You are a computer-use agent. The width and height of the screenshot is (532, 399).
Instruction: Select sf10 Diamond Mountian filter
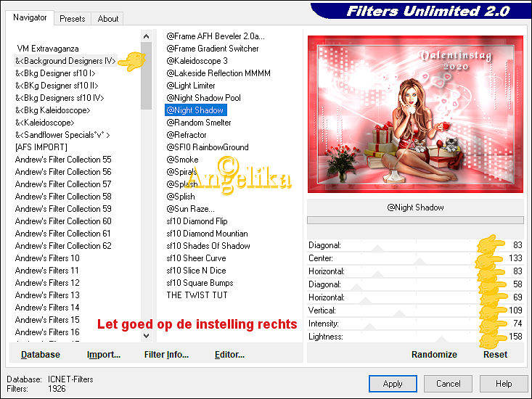207,233
